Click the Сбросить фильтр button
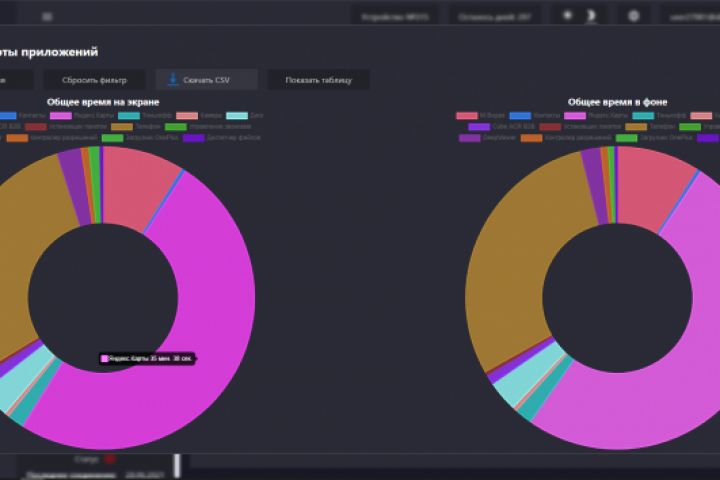This screenshot has height=480, width=720. pos(94,80)
